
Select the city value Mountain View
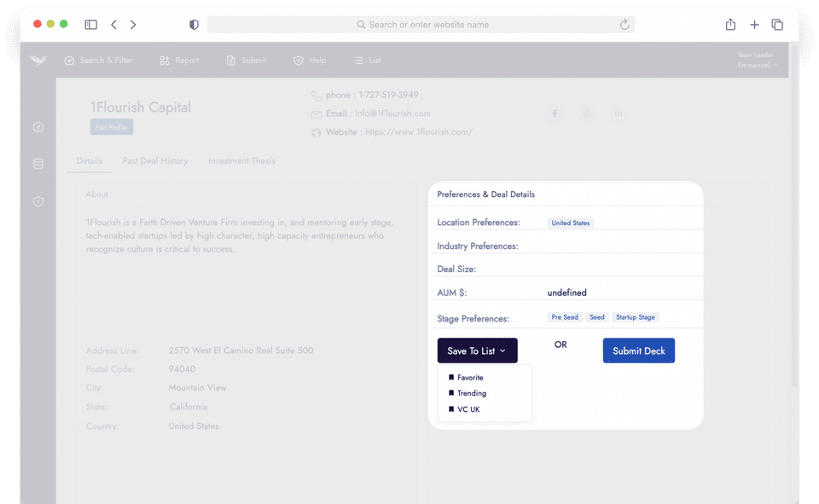(x=197, y=387)
